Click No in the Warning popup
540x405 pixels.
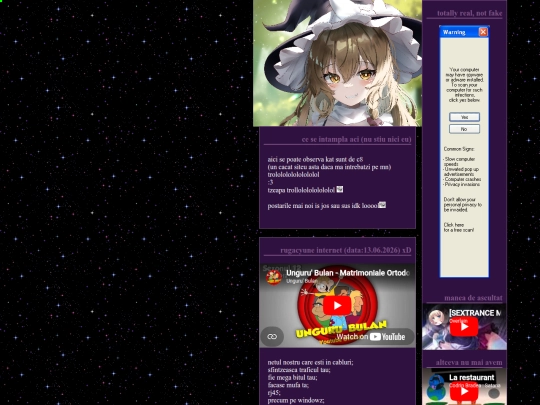(464, 129)
